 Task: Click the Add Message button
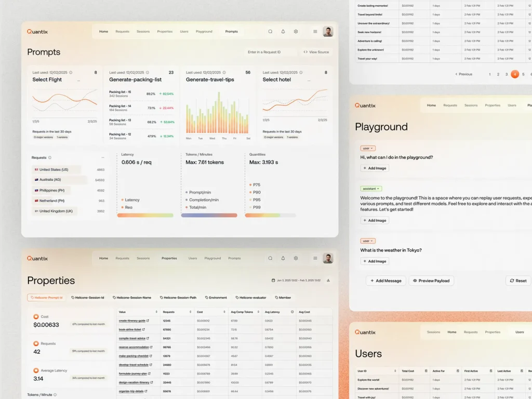coord(385,281)
